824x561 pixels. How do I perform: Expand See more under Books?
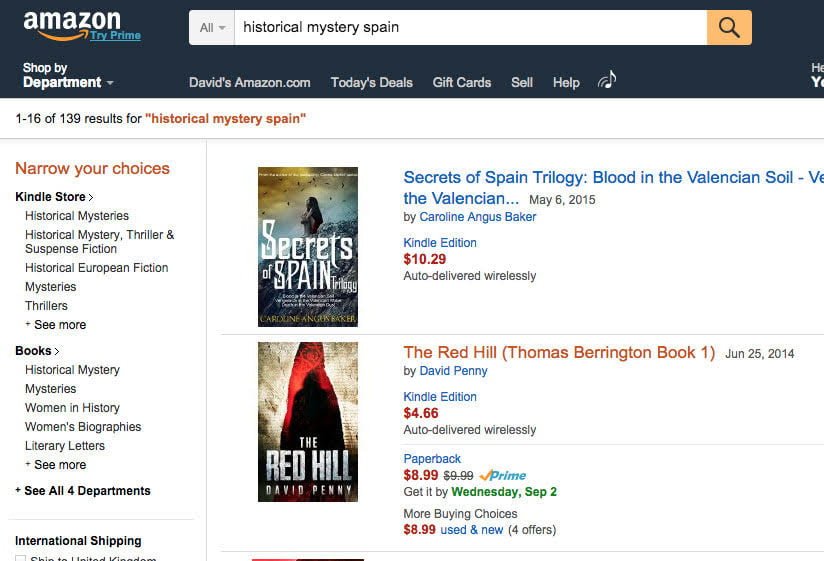click(59, 465)
